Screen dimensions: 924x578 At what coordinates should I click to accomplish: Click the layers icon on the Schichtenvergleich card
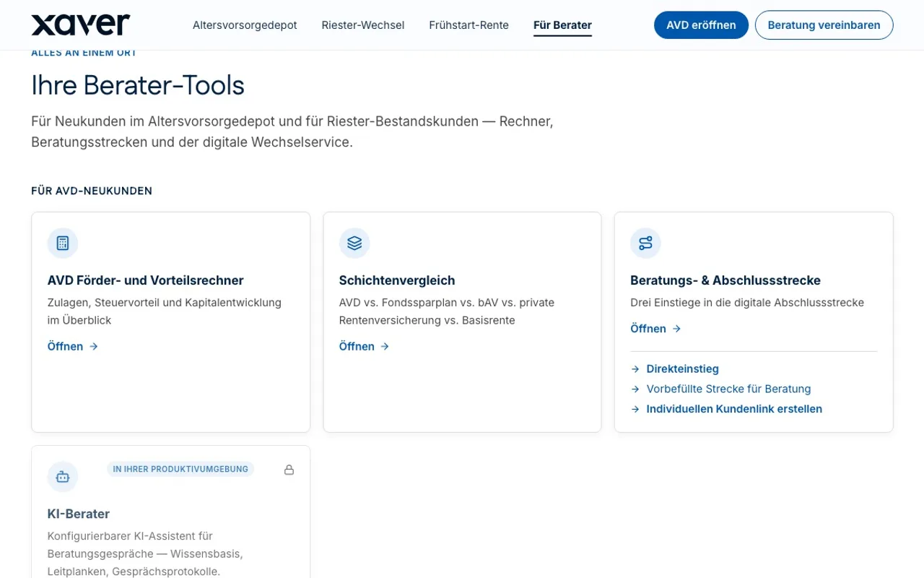pyautogui.click(x=354, y=243)
